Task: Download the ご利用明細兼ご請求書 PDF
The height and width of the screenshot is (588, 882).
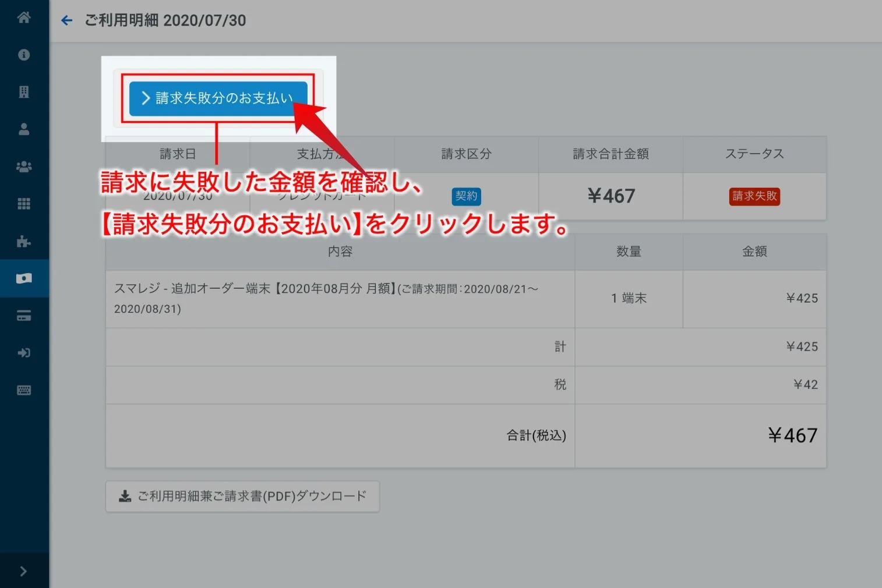Action: [x=242, y=496]
